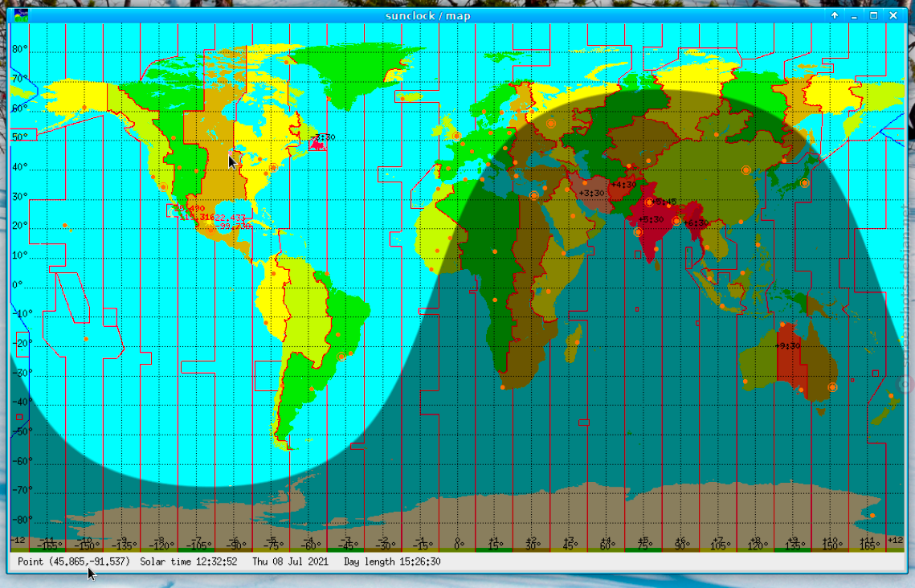Click the 45° longitude label

[x=570, y=546]
